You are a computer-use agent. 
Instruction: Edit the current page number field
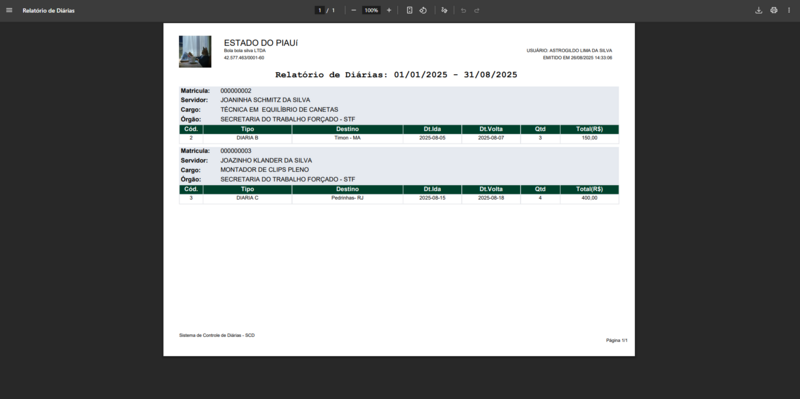[320, 10]
